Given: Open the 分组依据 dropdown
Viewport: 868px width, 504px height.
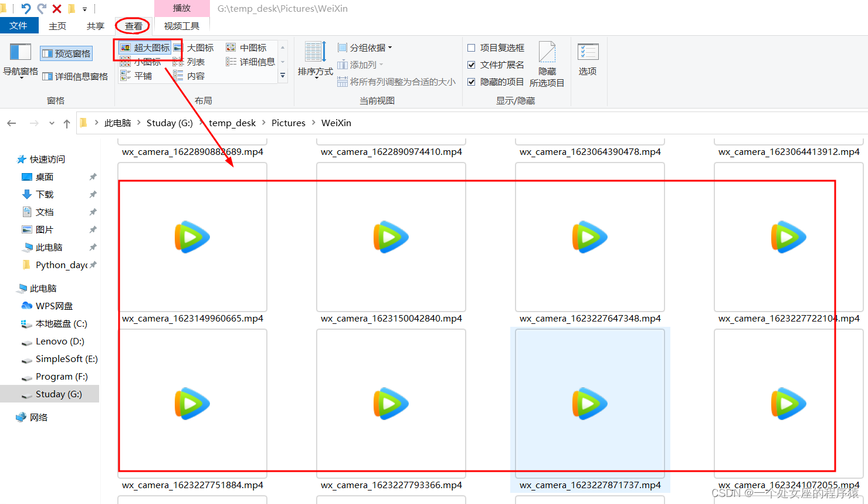Looking at the screenshot, I should click(365, 48).
